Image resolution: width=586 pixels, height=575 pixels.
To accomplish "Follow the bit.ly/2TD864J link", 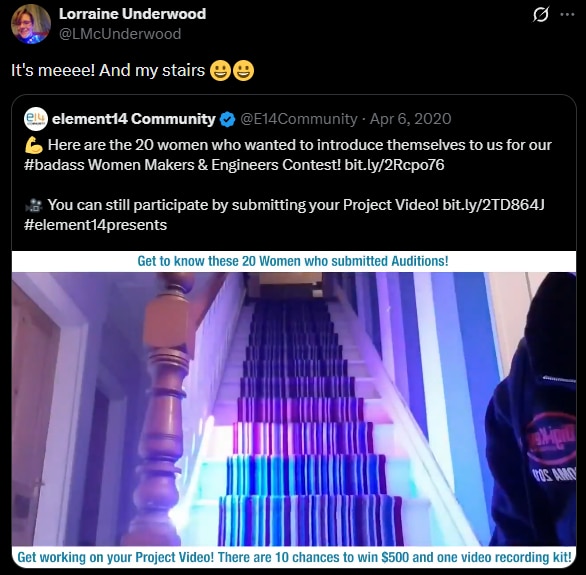I will click(x=493, y=205).
